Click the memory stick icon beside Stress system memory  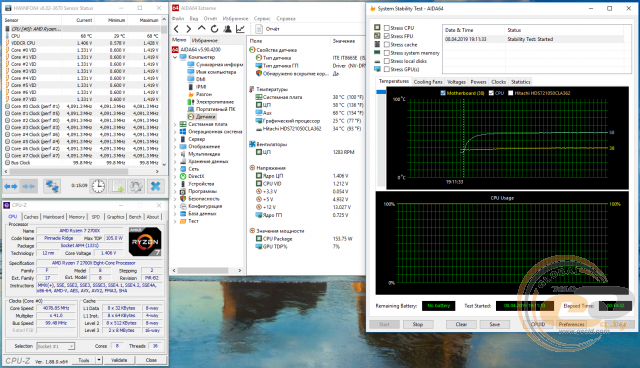[377, 53]
